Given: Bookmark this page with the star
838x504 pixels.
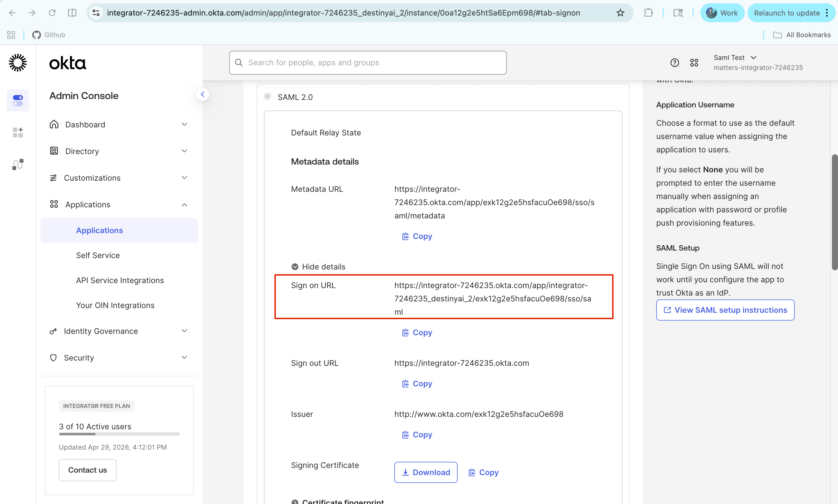Looking at the screenshot, I should click(620, 13).
